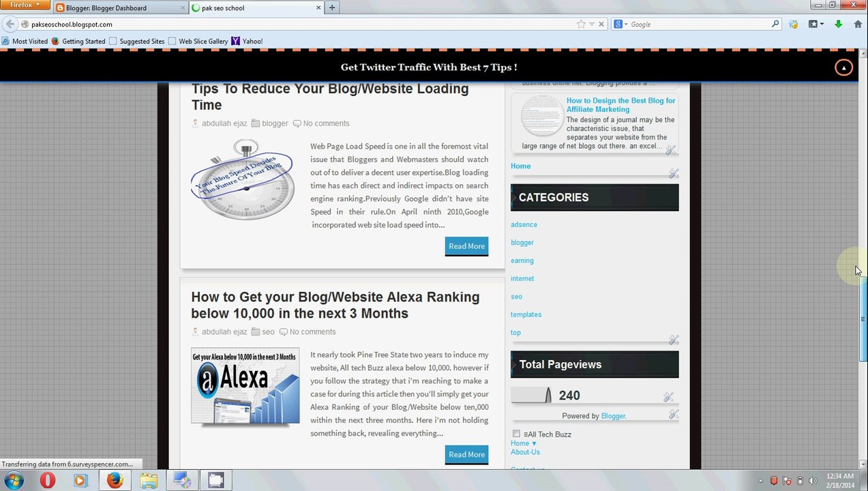Open Downloads with the green arrow

tap(838, 24)
